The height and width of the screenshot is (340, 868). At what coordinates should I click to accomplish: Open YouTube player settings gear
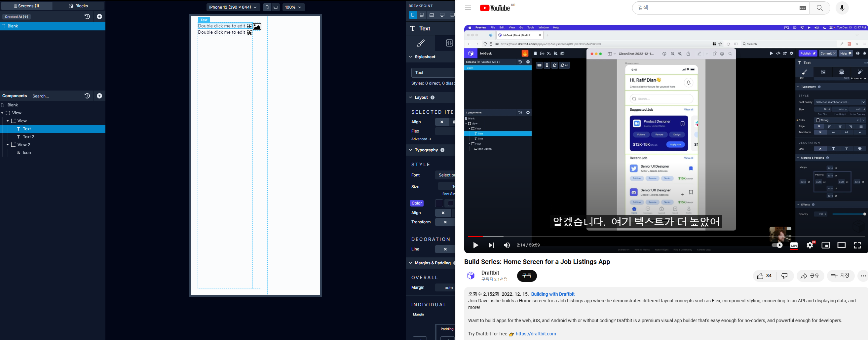(x=810, y=245)
